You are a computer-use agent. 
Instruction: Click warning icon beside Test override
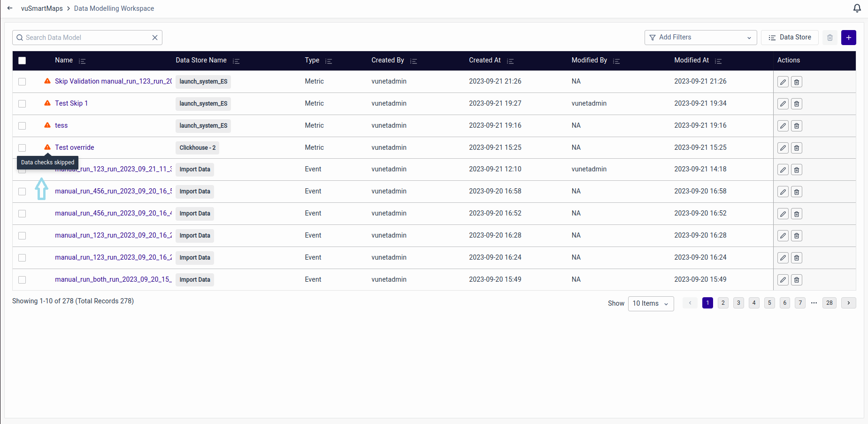[47, 147]
